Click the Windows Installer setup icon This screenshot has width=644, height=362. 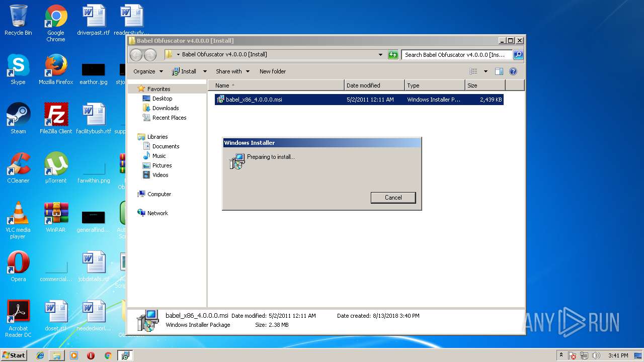pos(236,161)
